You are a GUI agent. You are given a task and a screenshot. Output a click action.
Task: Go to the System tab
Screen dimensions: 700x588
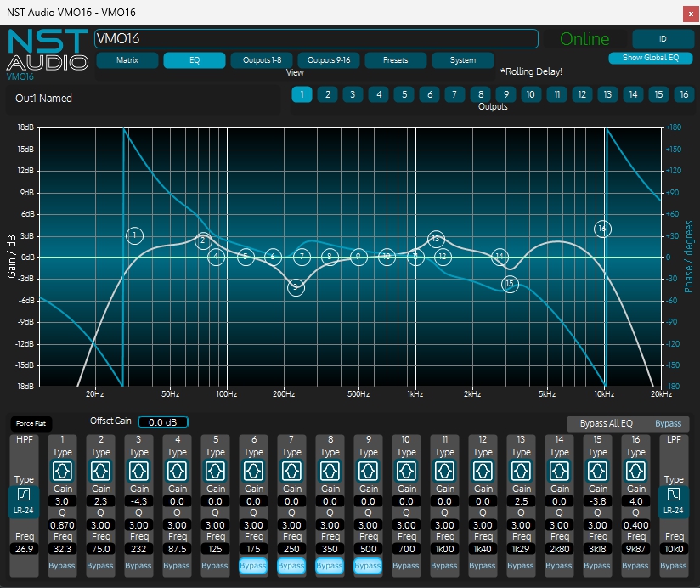pos(463,60)
